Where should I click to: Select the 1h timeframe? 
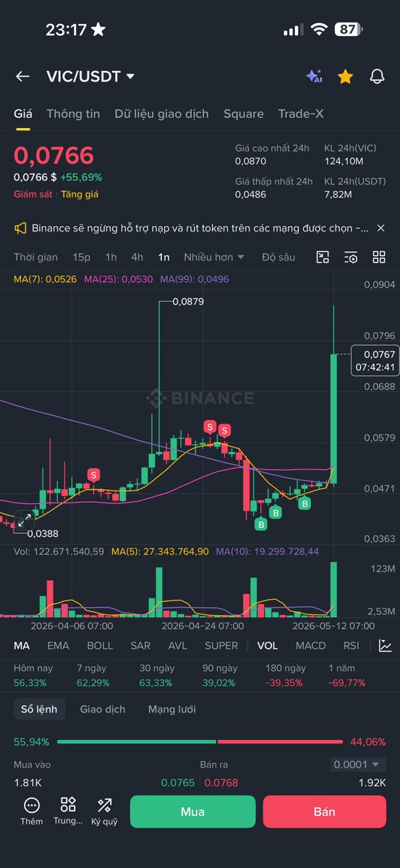111,257
